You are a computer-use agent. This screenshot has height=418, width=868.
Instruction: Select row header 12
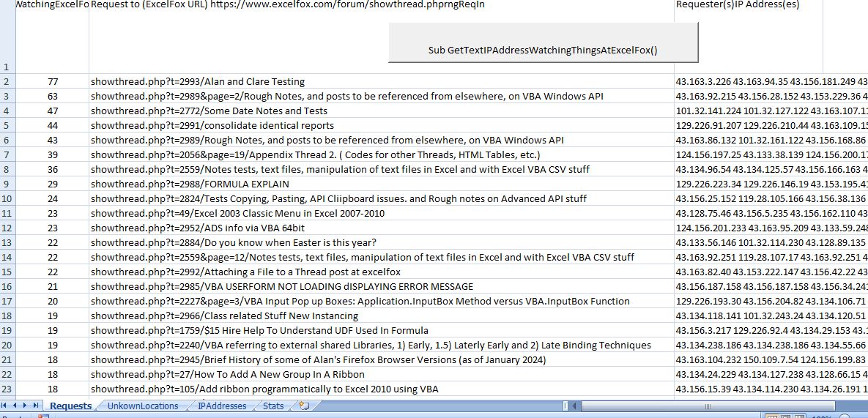(7, 228)
